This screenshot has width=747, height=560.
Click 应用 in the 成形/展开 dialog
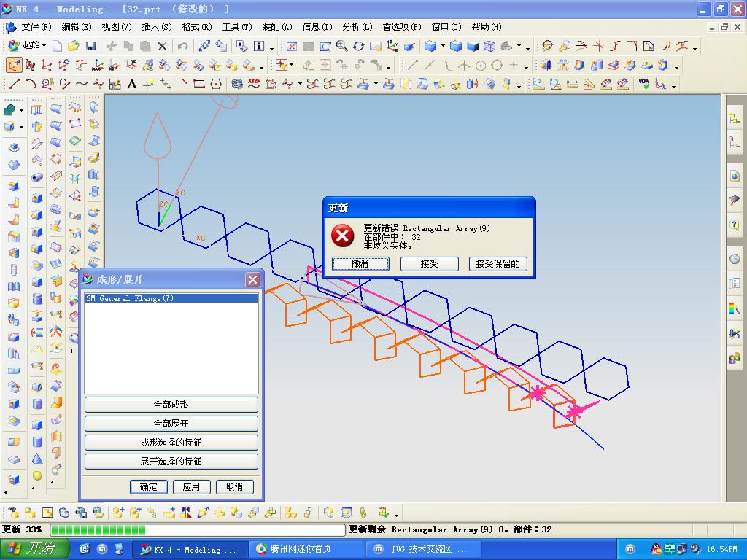(x=191, y=486)
